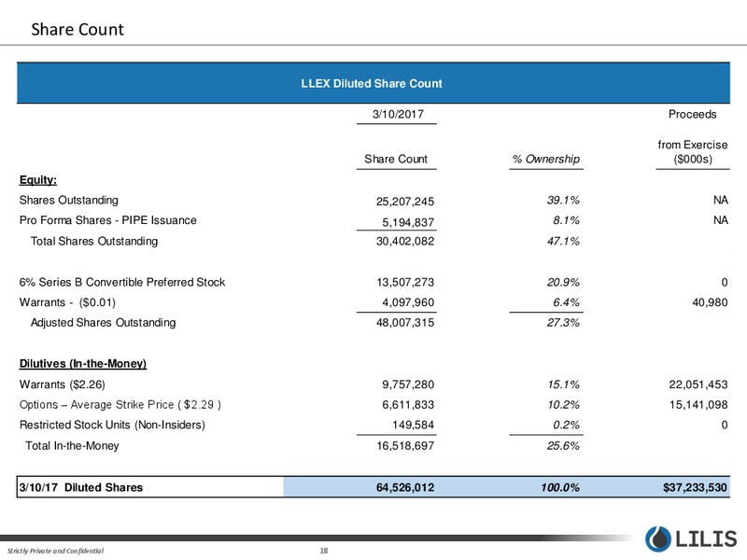Select 'Restricted Stock Units (Non-Insiders)' label
This screenshot has width=747, height=560.
pyautogui.click(x=112, y=425)
